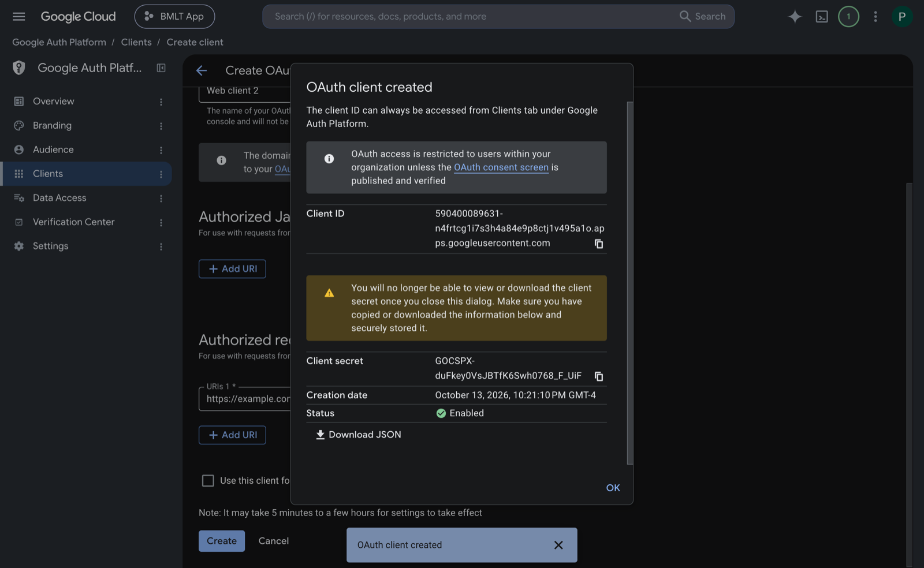Click the URIs 1 input field
924x568 pixels.
(245, 399)
